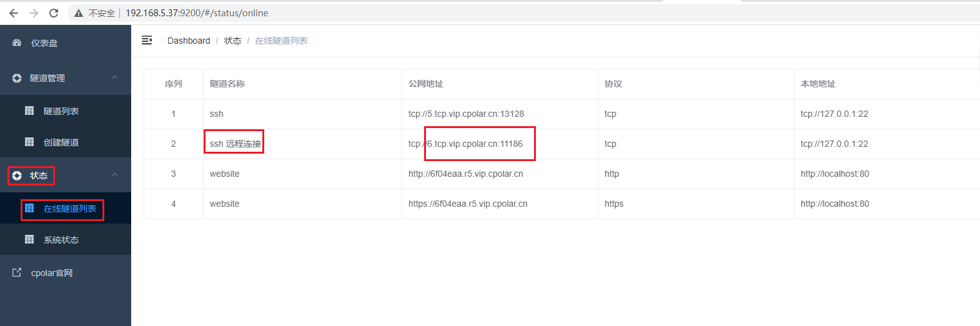Click Dashboard breadcrumb link
Screen dimensions: 980x326
(x=189, y=41)
